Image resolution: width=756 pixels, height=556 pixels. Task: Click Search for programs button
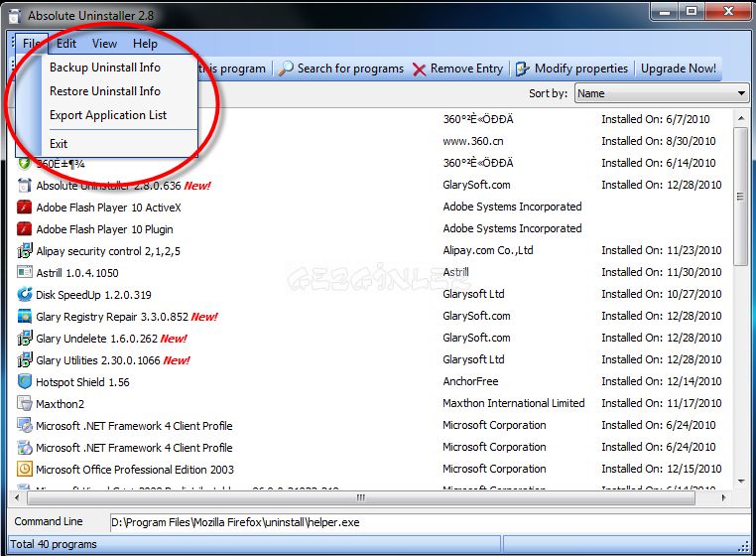(341, 69)
